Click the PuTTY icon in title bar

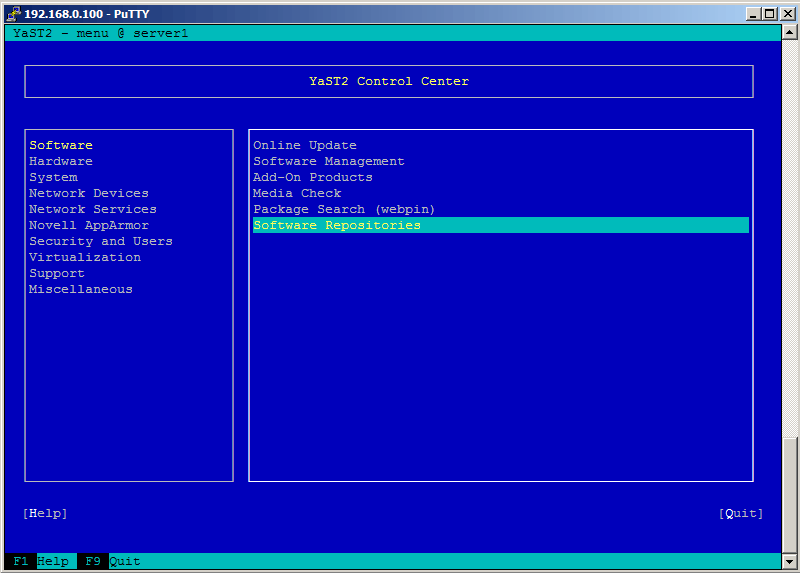pyautogui.click(x=14, y=14)
